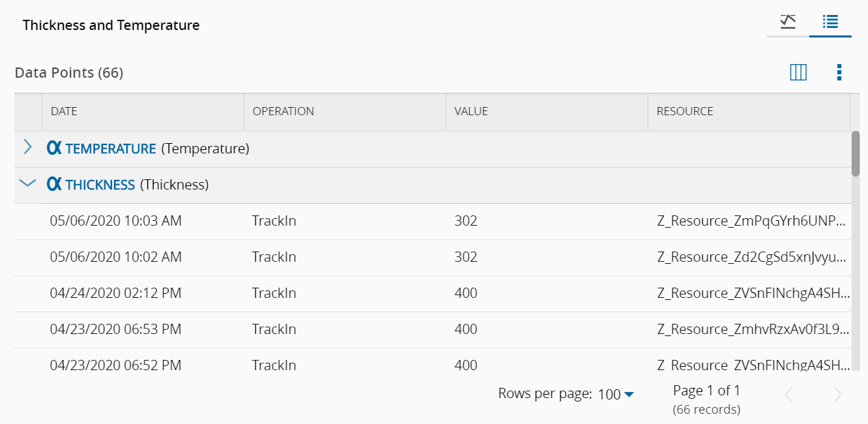Image resolution: width=868 pixels, height=424 pixels.
Task: Expand the TEMPERATURE group
Action: [27, 147]
